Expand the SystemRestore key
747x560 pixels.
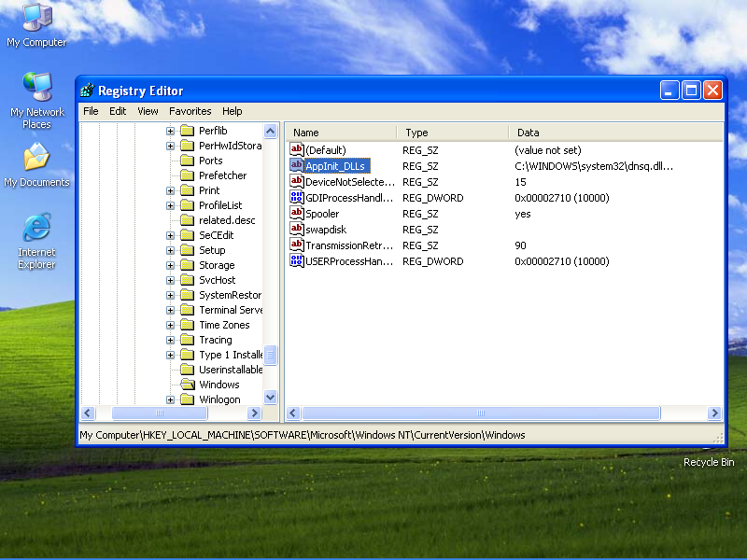pyautogui.click(x=170, y=295)
